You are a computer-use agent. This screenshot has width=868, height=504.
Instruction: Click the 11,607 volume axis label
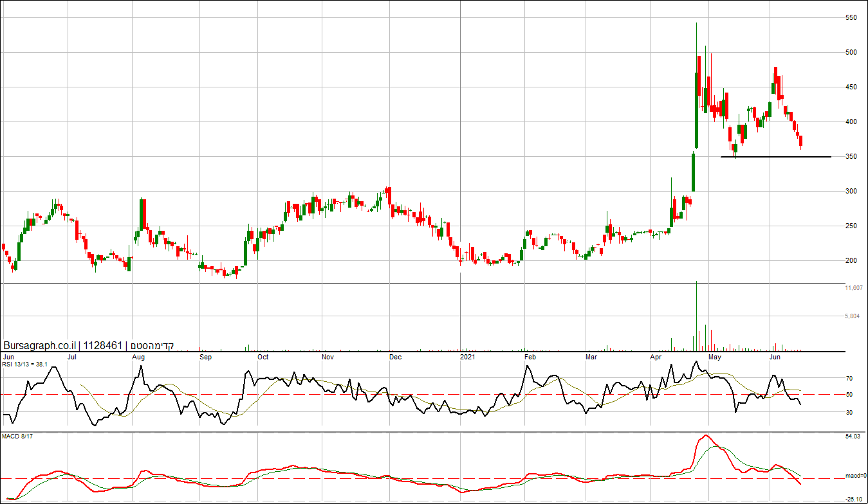click(x=854, y=288)
